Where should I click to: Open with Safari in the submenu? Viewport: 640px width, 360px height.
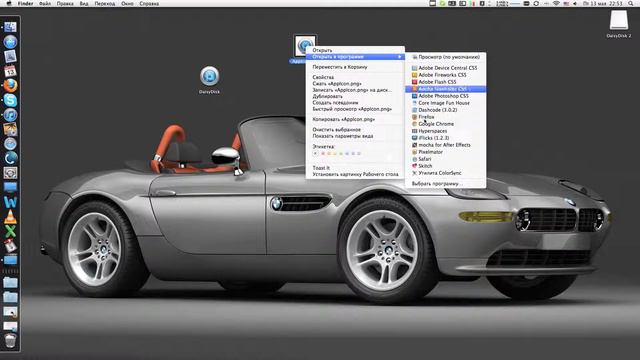coord(446,159)
